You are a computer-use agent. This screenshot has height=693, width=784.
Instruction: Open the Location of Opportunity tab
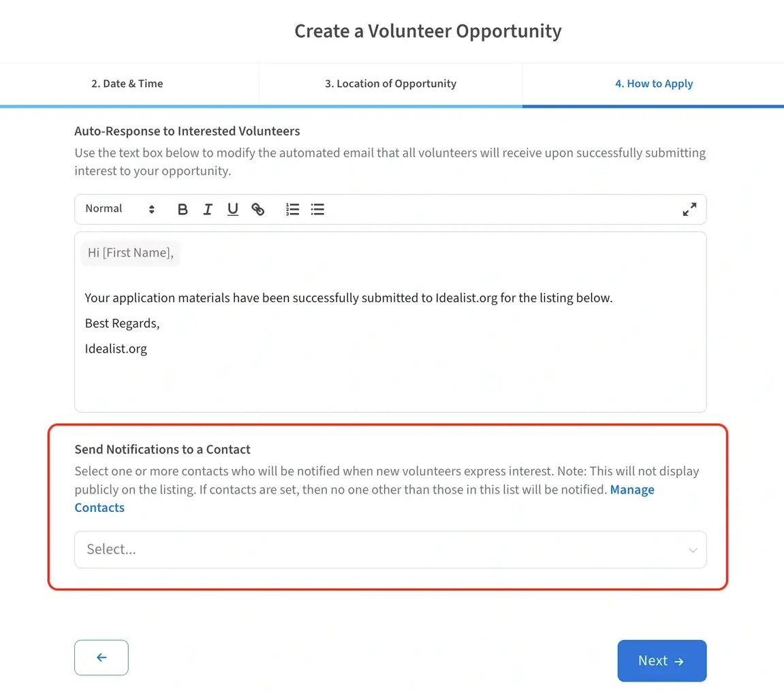click(x=390, y=83)
